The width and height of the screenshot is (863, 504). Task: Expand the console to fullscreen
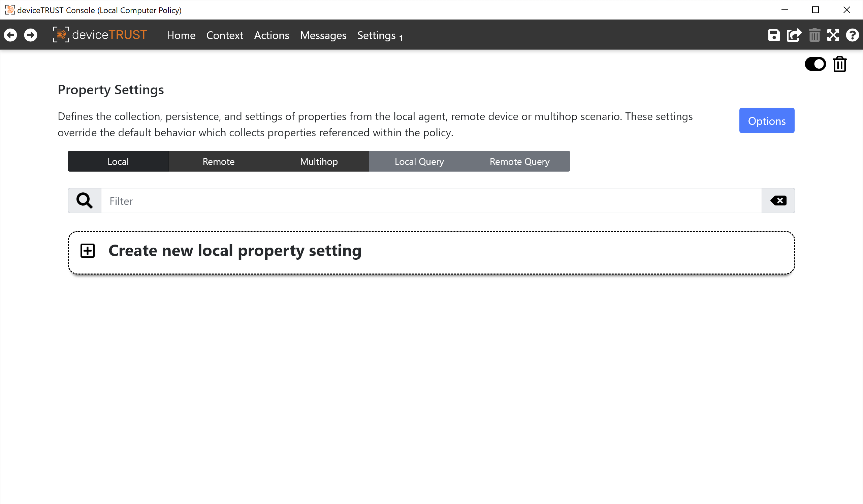click(834, 35)
